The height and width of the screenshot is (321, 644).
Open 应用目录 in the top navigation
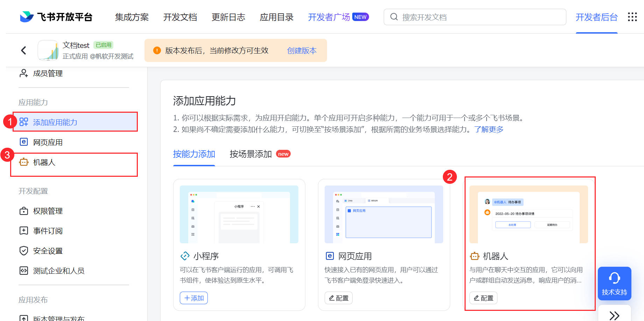coord(277,17)
